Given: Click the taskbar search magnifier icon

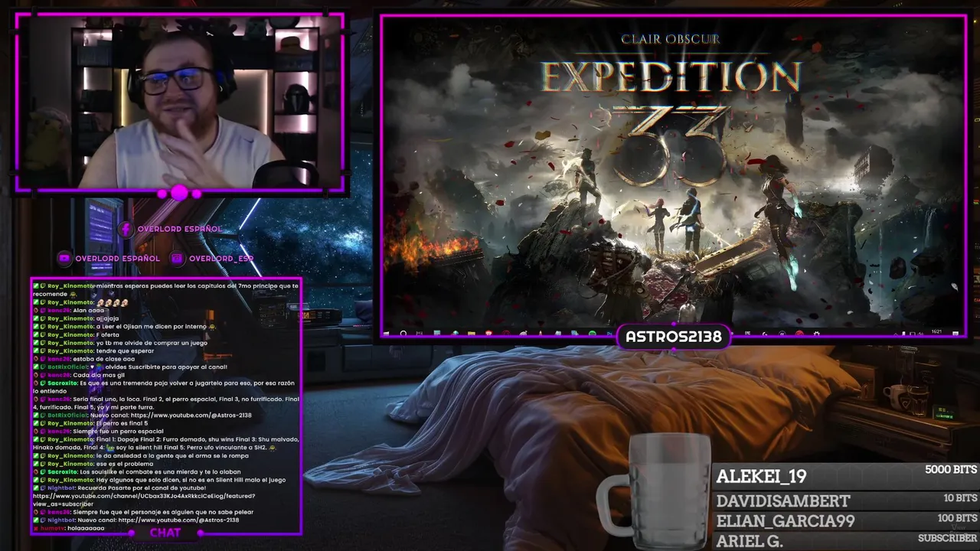Looking at the screenshot, I should click(403, 334).
